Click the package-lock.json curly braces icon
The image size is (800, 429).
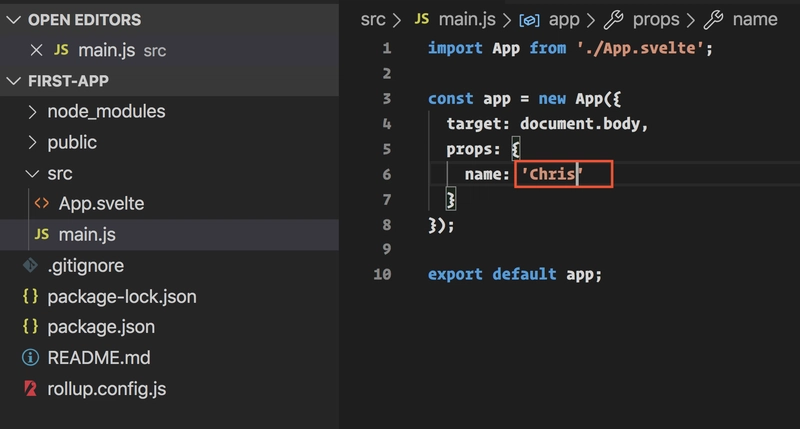point(30,296)
